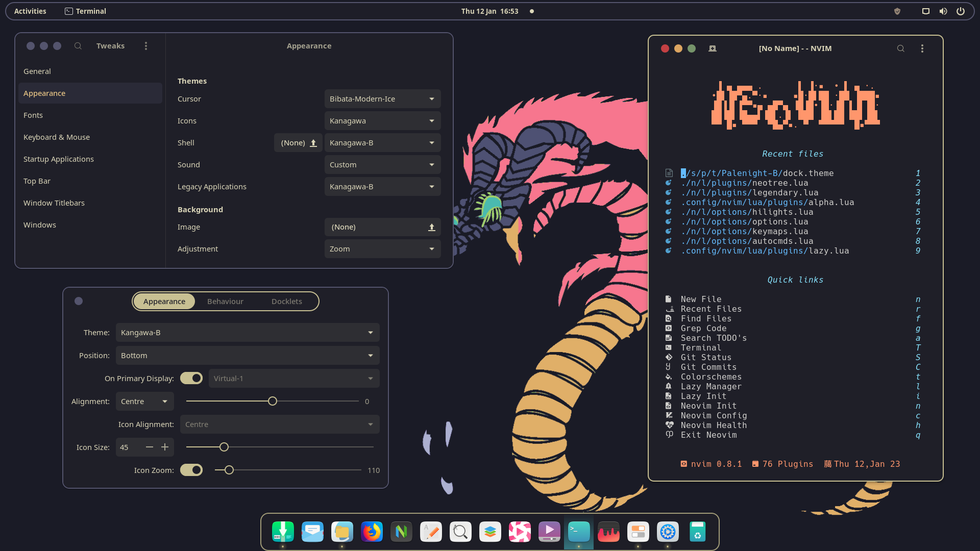The image size is (980, 551).
Task: Select the dock preferences Appearance tab
Action: coord(164,302)
